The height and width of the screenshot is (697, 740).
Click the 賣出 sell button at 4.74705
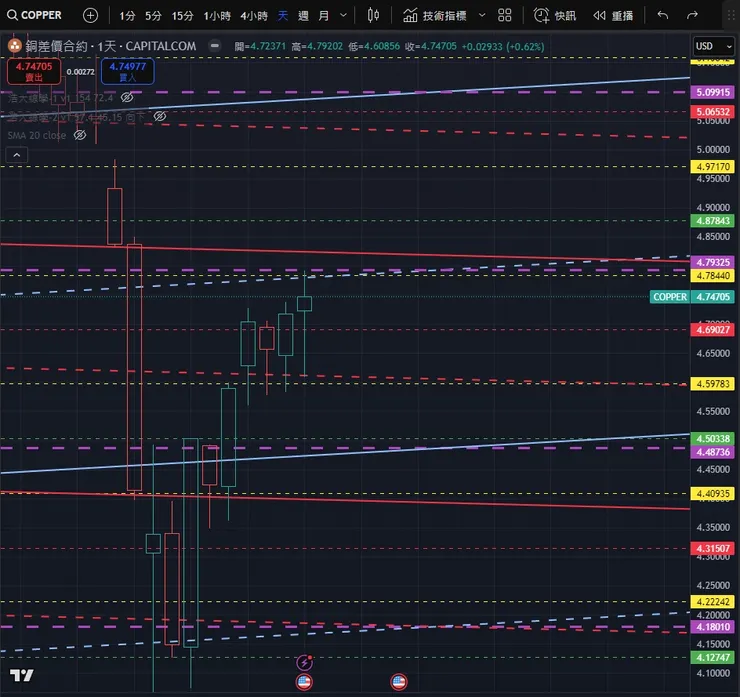click(x=34, y=71)
